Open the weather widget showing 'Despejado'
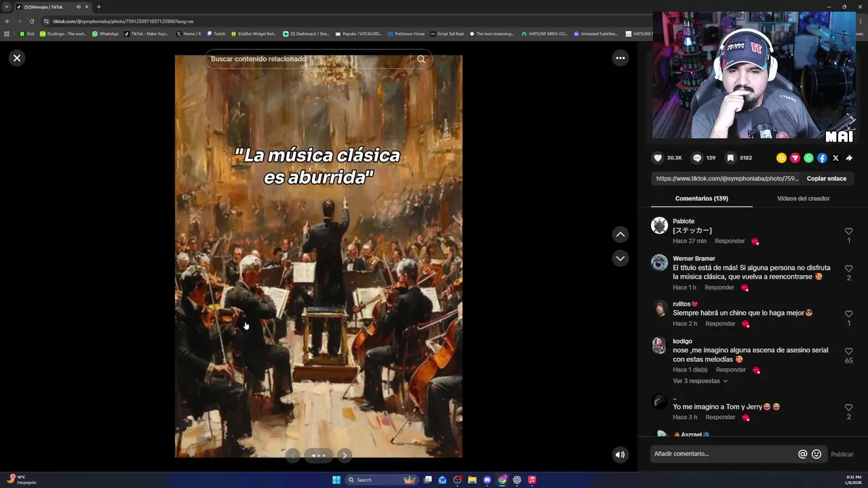The image size is (868, 488). pyautogui.click(x=22, y=480)
